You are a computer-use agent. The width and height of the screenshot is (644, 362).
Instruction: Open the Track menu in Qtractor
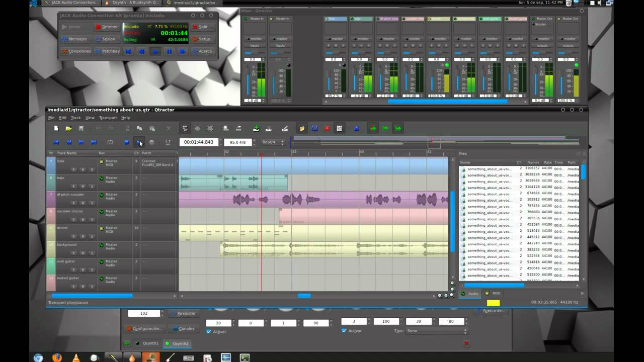pyautogui.click(x=75, y=118)
